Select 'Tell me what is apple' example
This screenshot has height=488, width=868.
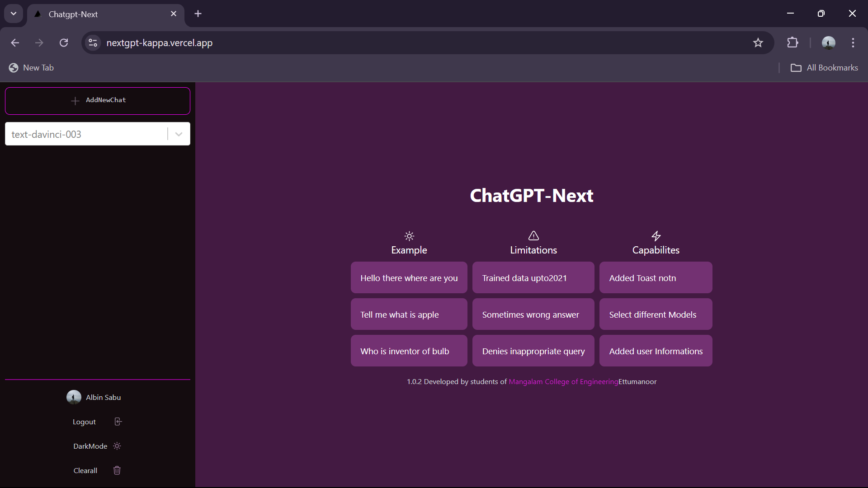point(409,314)
